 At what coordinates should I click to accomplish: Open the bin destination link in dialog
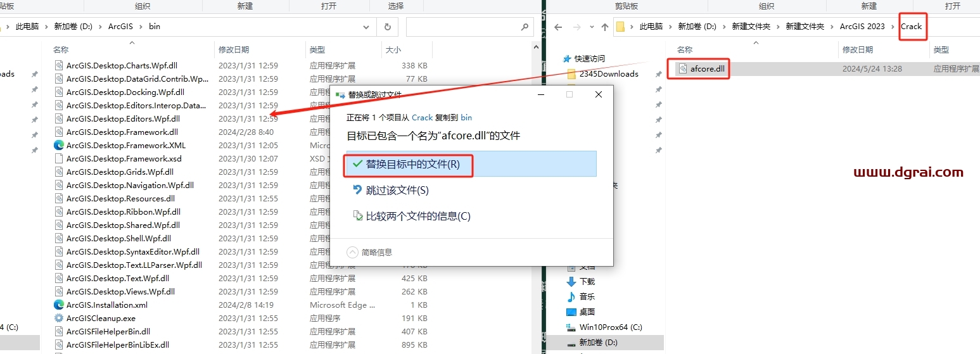466,117
